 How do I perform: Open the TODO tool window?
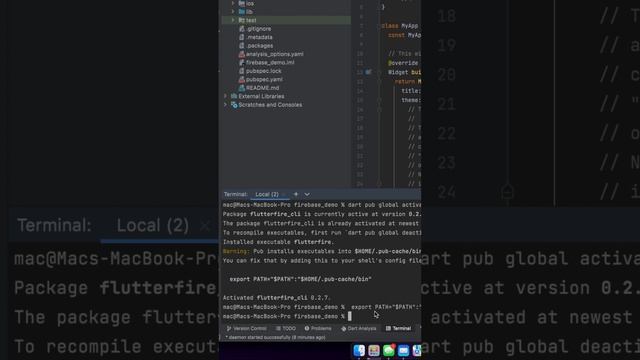(x=286, y=328)
